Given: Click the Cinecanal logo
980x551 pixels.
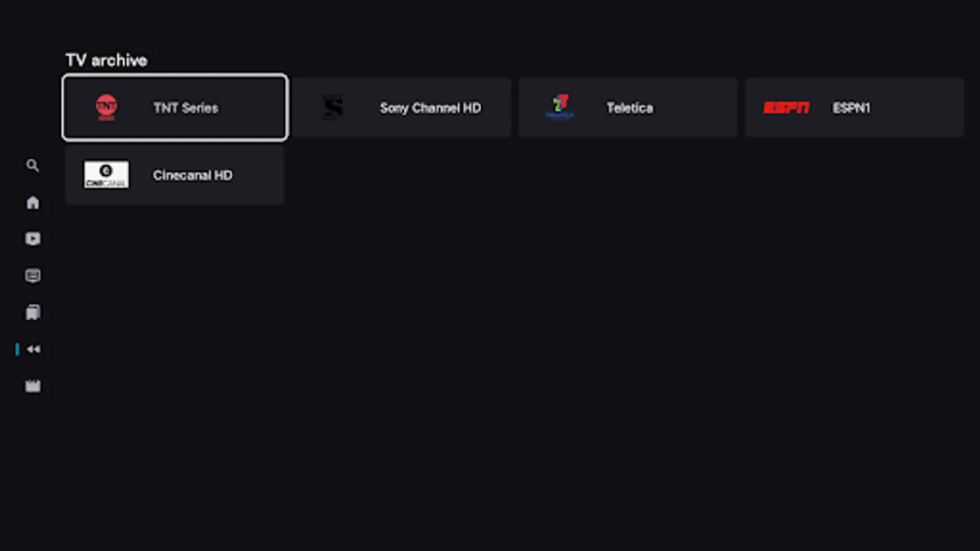Looking at the screenshot, I should pos(106,174).
